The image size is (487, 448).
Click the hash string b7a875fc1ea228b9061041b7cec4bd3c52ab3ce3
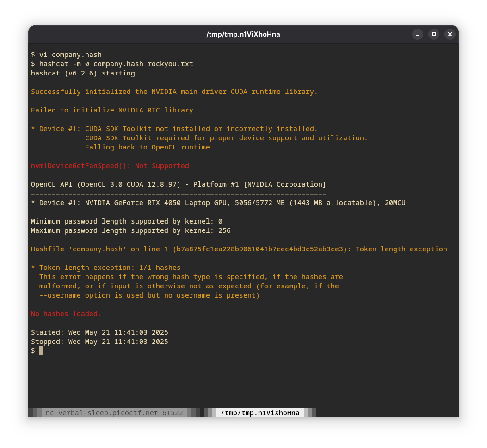click(x=259, y=249)
